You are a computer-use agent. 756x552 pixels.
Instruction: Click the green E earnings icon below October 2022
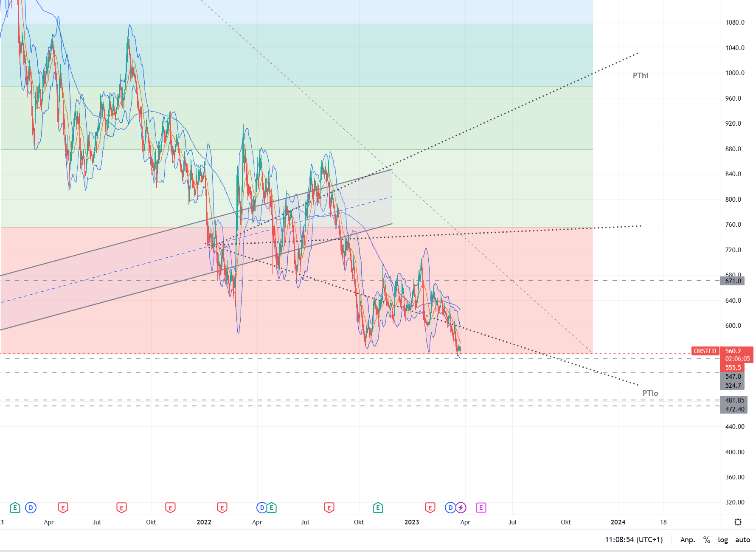[377, 507]
